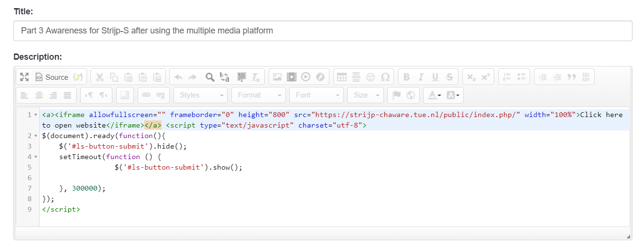644x247 pixels.
Task: Insert a video using filmstrip icon
Action: [292, 77]
